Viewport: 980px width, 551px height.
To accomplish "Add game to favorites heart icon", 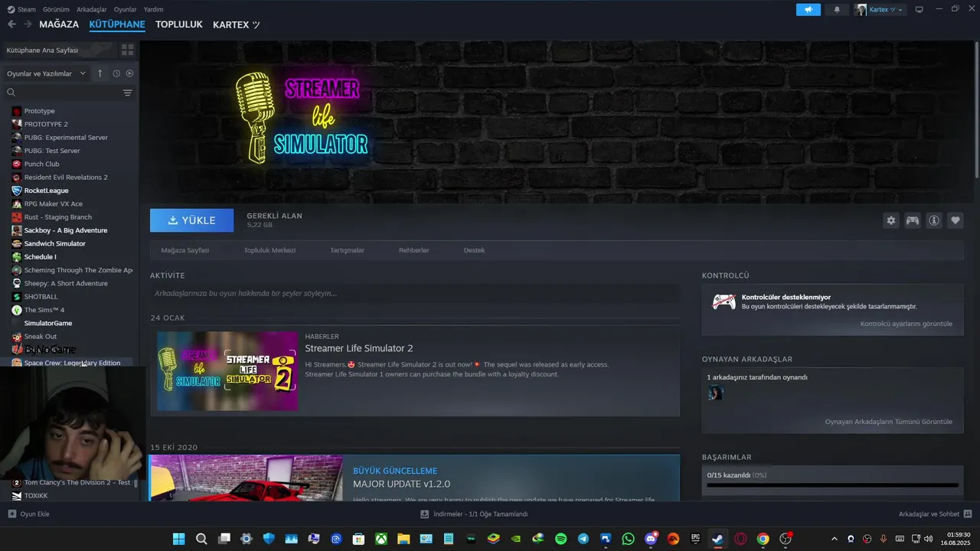I will tap(955, 220).
